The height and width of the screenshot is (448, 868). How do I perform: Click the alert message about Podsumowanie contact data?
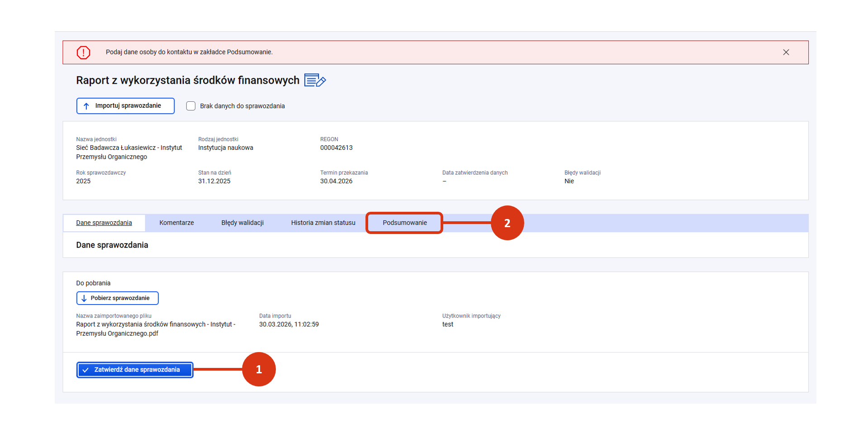point(189,52)
